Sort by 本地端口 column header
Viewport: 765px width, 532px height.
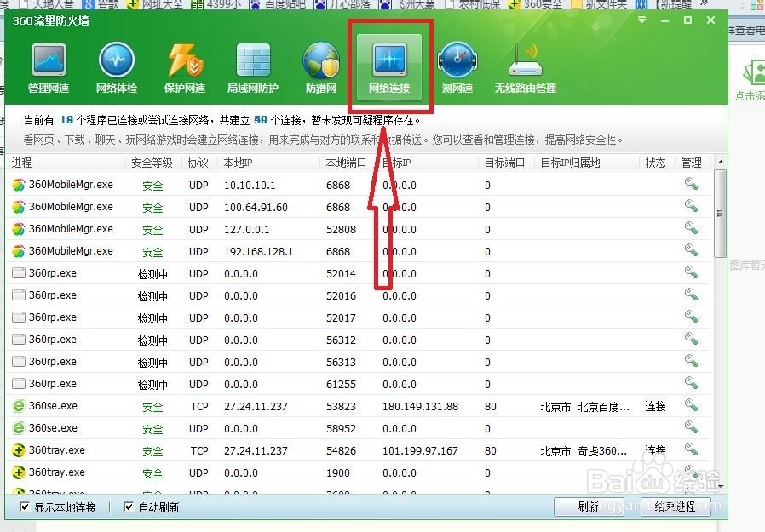point(347,163)
